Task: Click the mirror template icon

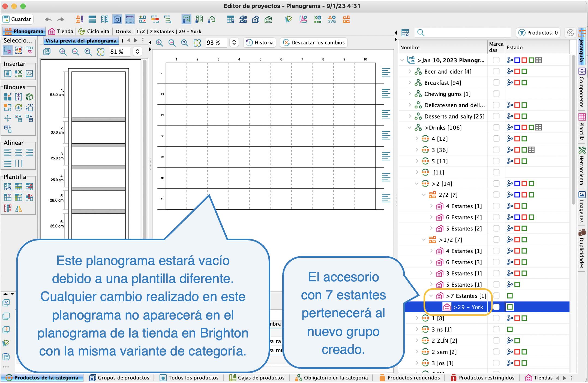Action: point(18,208)
